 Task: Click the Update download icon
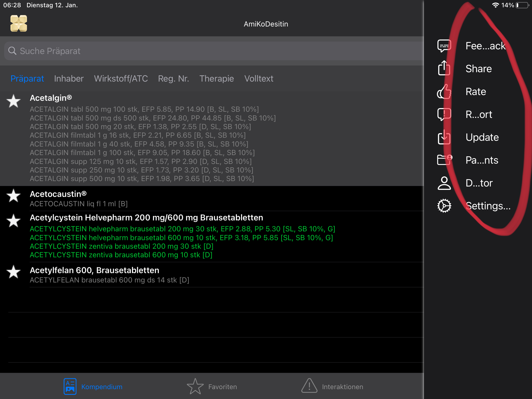tap(444, 137)
